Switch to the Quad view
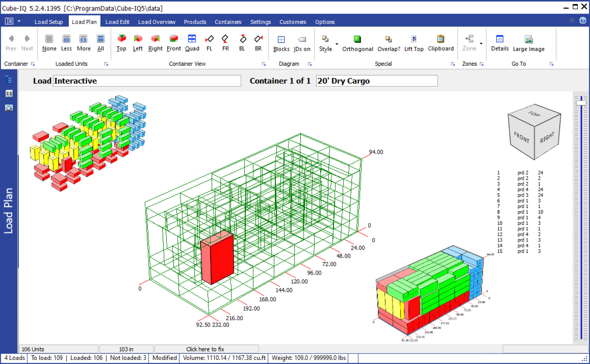Image resolution: width=590 pixels, height=364 pixels. (x=192, y=43)
